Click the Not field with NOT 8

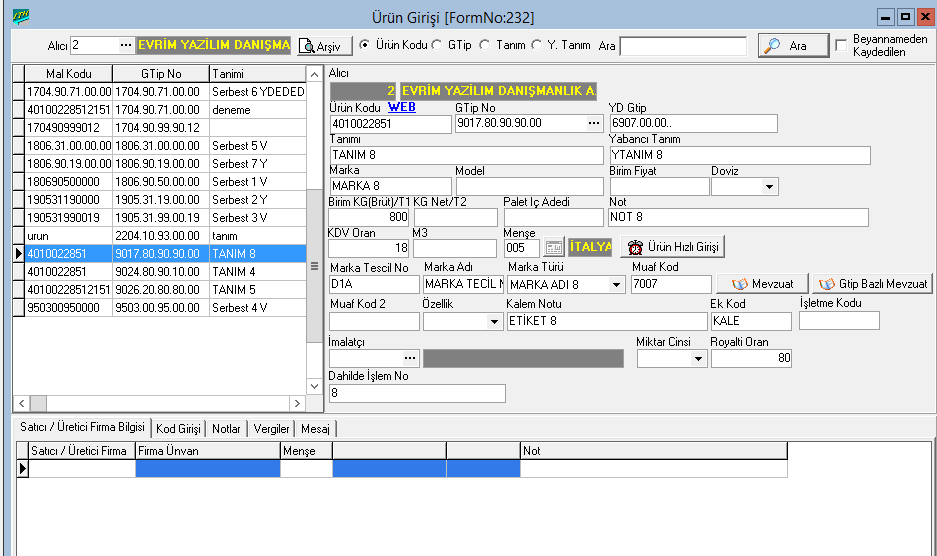738,217
